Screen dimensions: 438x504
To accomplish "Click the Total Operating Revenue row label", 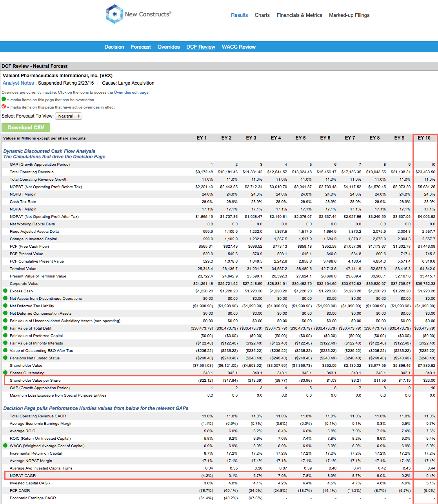I will tap(32, 172).
